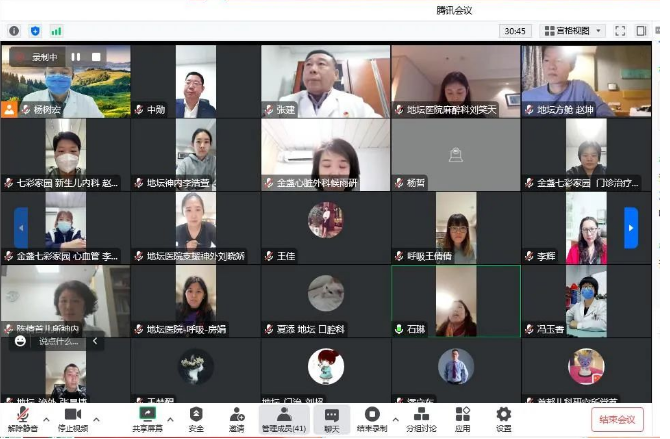Stop the recording with square button
The height and width of the screenshot is (439, 670).
click(x=96, y=57)
